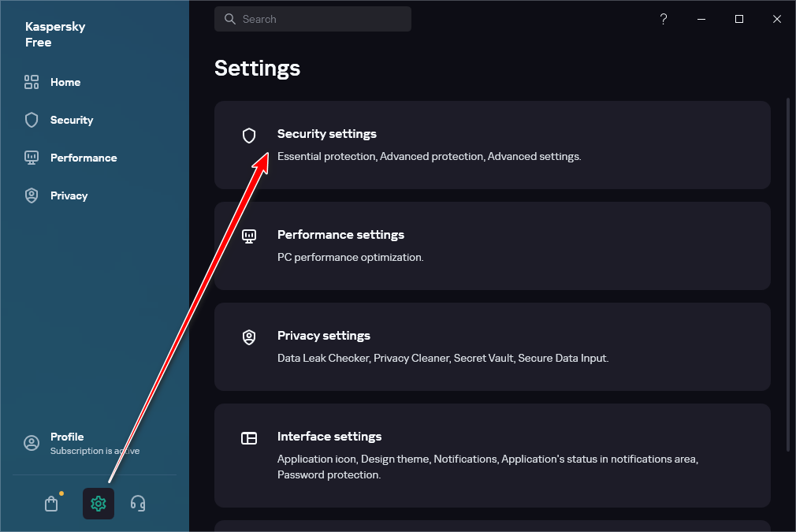Go to Home in the sidebar
The image size is (796, 532).
point(65,82)
